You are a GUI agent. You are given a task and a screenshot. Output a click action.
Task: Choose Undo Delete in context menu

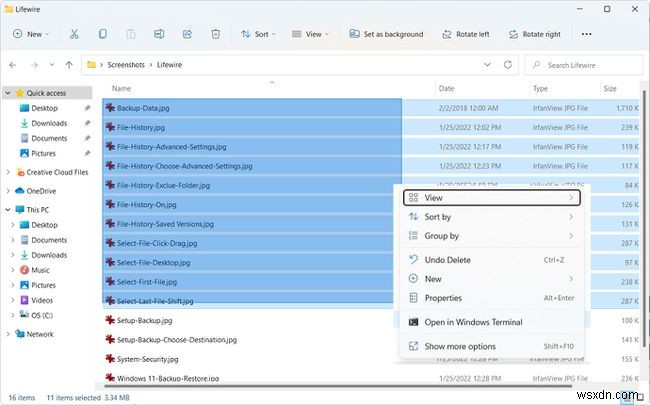pyautogui.click(x=492, y=260)
